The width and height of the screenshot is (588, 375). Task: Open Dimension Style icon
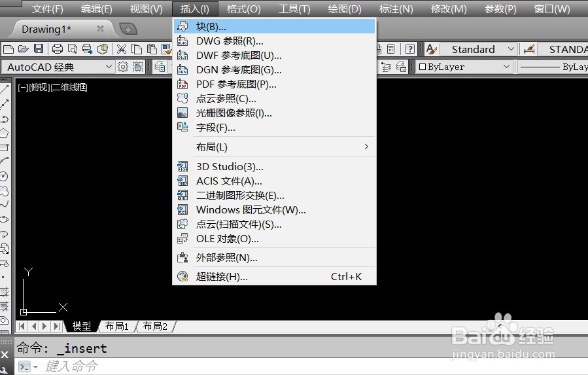529,49
